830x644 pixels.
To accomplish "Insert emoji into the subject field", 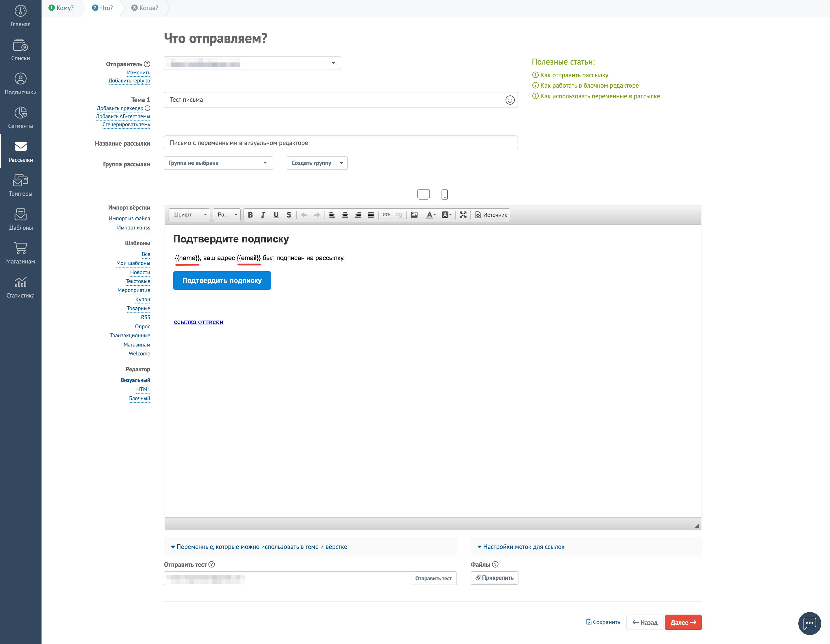I will [x=510, y=100].
